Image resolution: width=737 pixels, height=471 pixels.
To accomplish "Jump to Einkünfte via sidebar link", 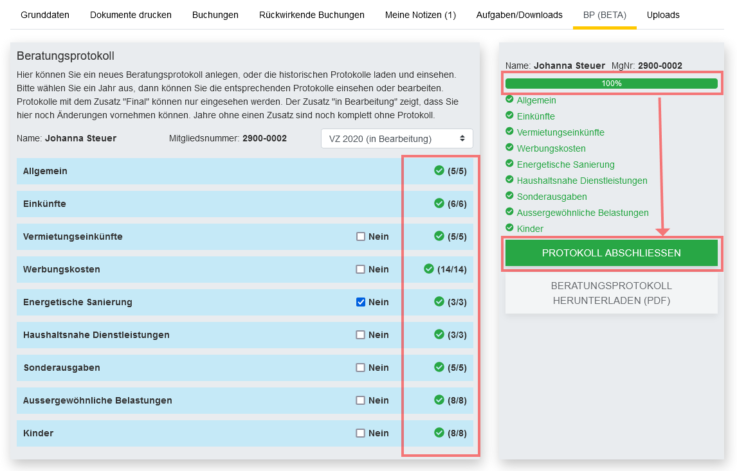I will 536,116.
